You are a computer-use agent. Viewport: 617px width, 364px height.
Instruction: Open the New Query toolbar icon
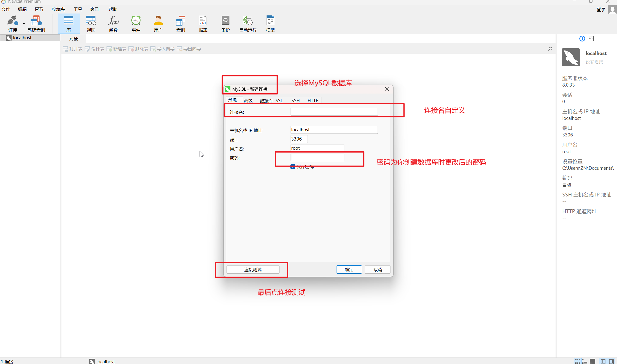tap(36, 20)
